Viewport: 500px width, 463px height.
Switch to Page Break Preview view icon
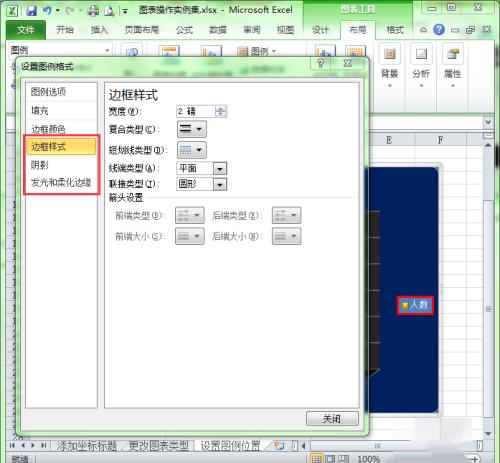[x=343, y=459]
